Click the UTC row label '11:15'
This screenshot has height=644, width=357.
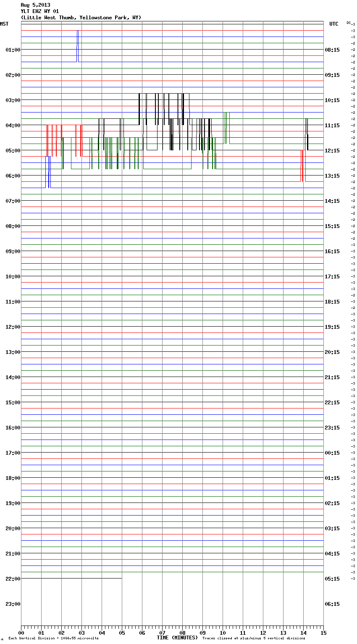(x=332, y=125)
